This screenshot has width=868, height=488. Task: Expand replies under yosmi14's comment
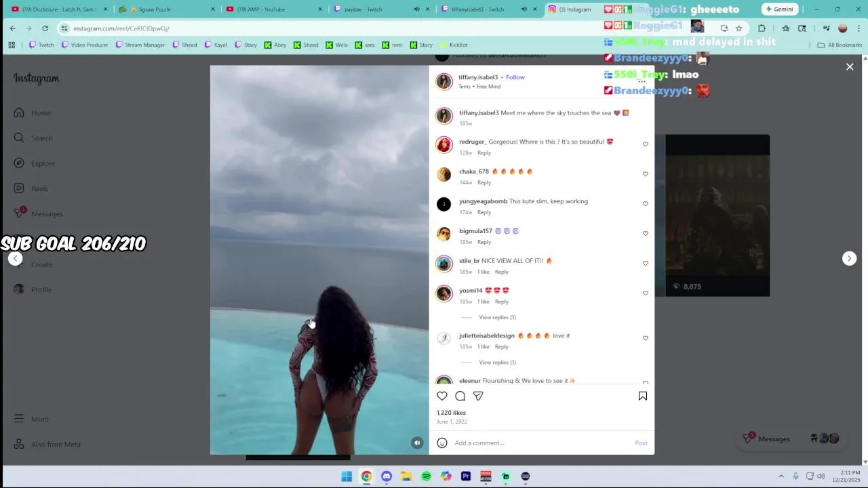coord(497,317)
